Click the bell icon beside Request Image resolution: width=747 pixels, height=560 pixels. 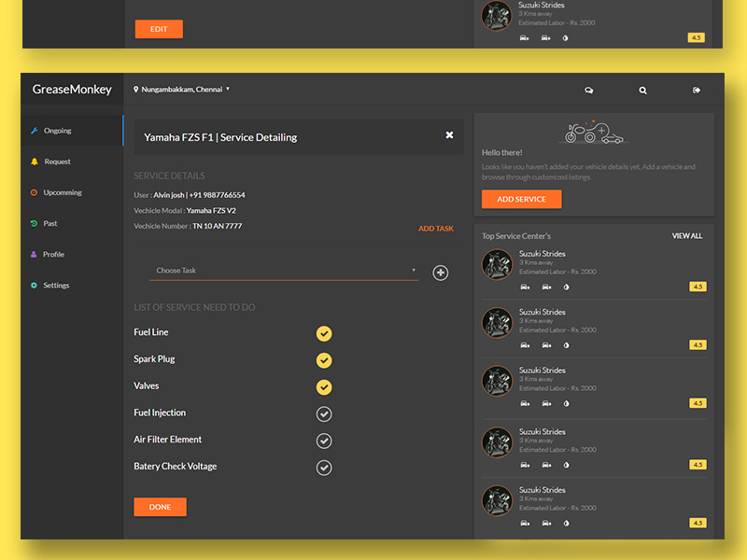tap(35, 161)
